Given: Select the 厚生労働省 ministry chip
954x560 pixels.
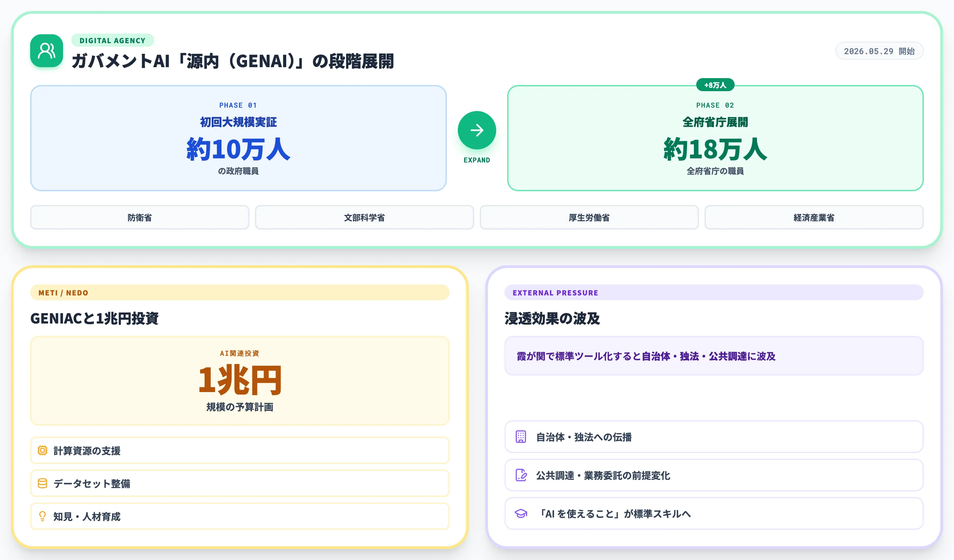Looking at the screenshot, I should click(589, 217).
